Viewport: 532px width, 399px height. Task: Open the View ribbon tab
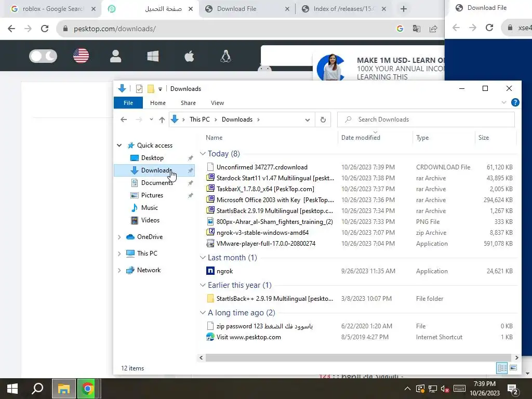click(217, 103)
